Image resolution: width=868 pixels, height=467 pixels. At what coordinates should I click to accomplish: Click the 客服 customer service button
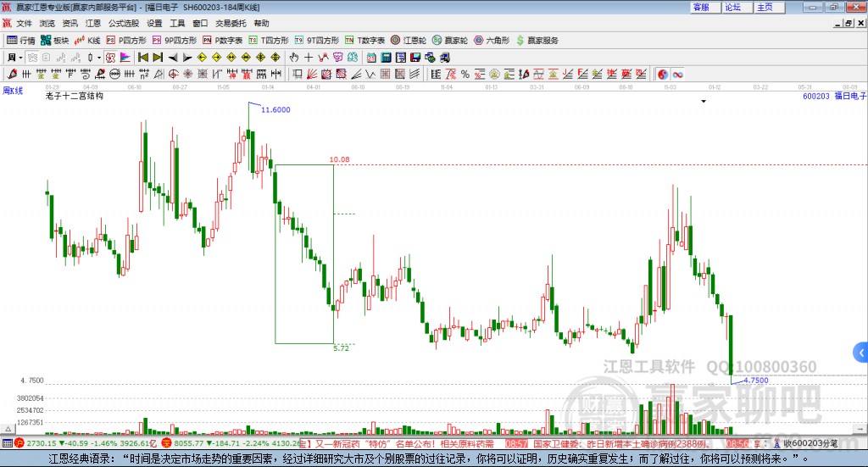point(704,7)
